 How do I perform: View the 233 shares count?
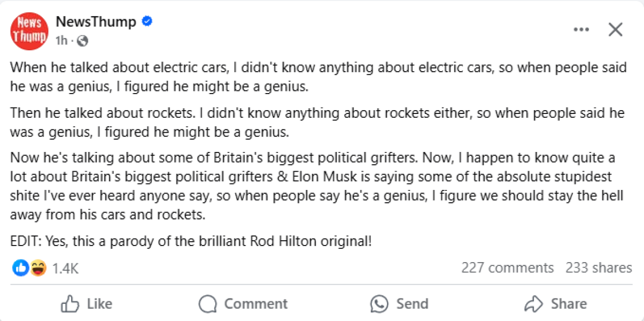tap(599, 268)
